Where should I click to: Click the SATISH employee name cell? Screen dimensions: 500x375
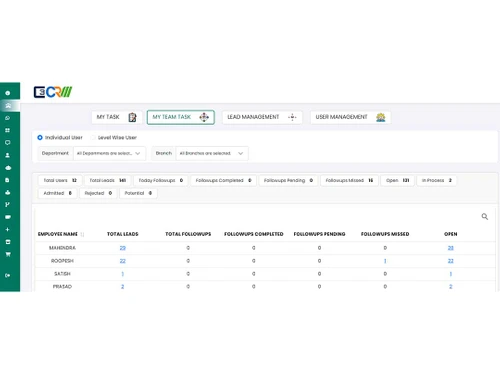(x=62, y=274)
